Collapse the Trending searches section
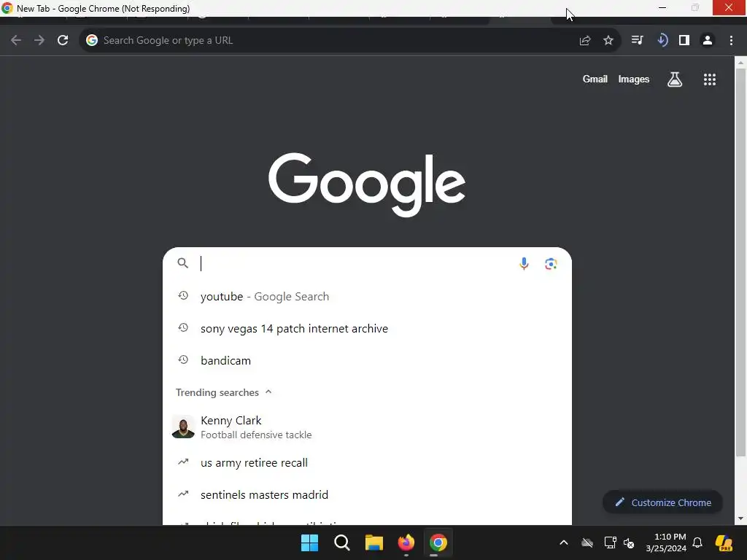Viewport: 747px width, 560px height. 268,392
